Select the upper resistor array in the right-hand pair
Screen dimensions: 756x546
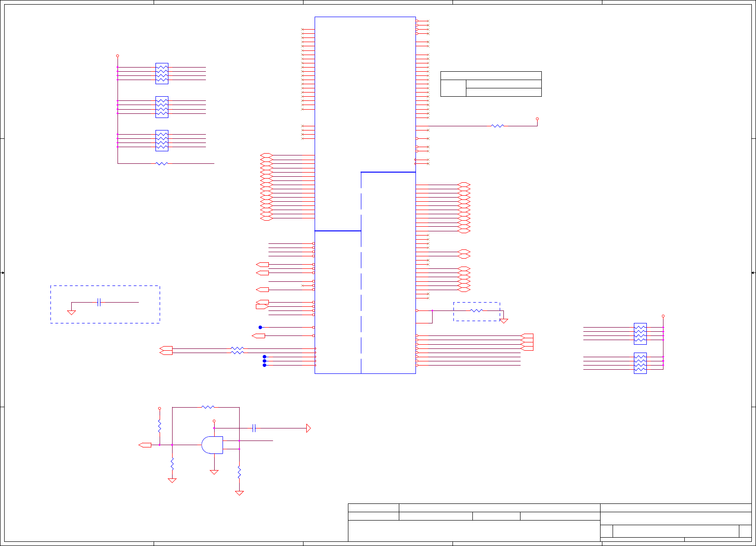coord(640,334)
